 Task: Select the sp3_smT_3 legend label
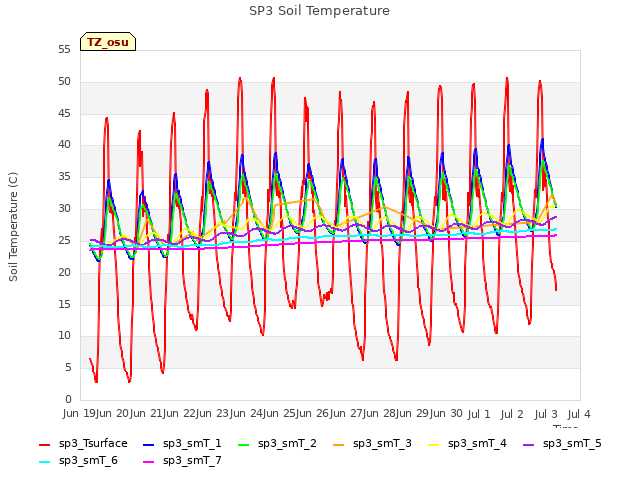(x=382, y=444)
